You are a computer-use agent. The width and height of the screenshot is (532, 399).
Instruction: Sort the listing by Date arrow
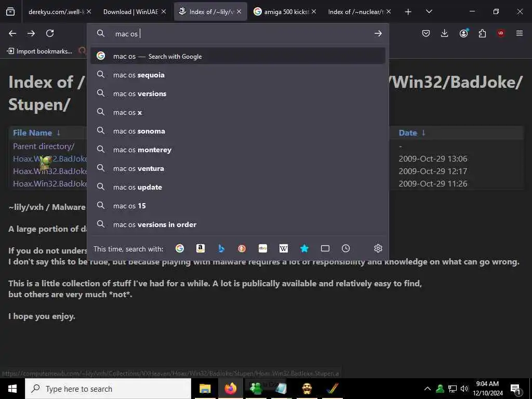423,132
